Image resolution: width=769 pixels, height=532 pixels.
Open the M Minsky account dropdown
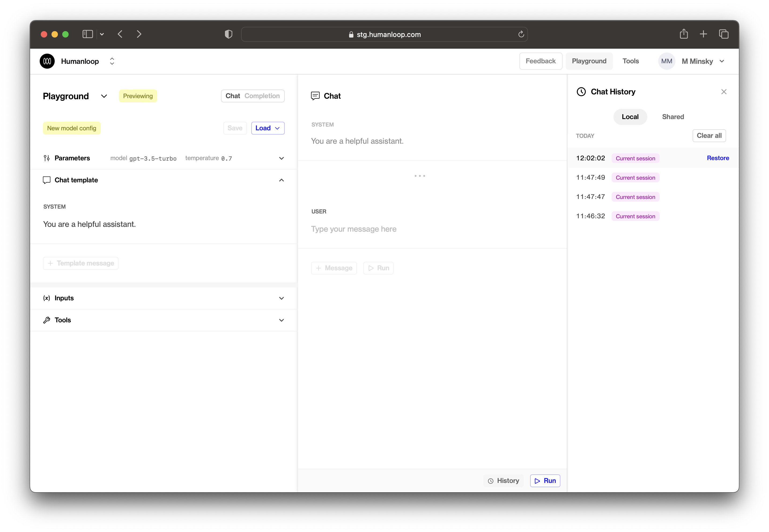(703, 61)
